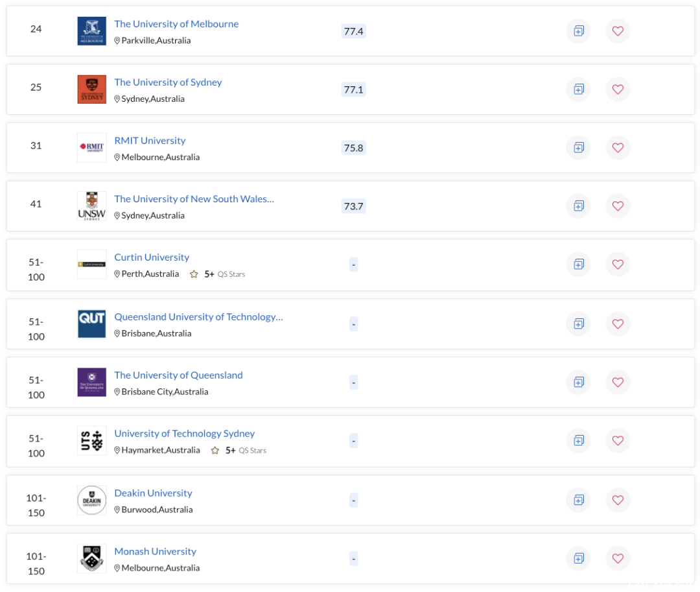Click the University of Sydney logo thumbnail
Image resolution: width=700 pixels, height=592 pixels.
tap(92, 89)
